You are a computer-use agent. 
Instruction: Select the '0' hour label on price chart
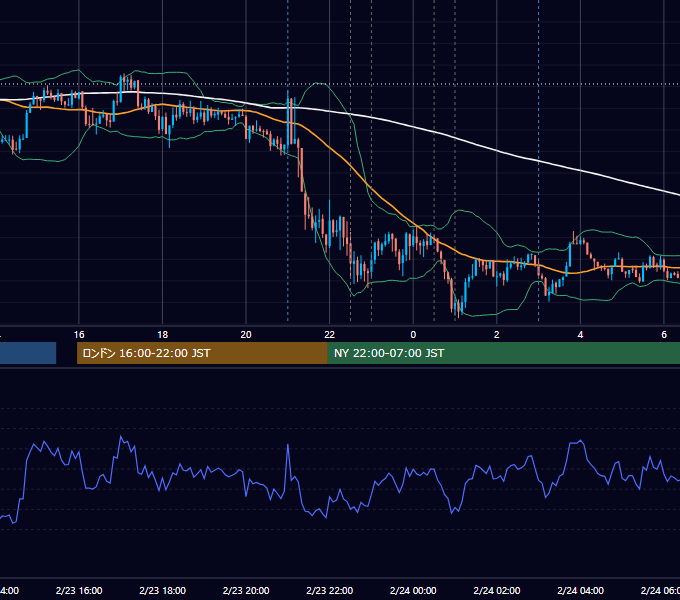[413, 335]
